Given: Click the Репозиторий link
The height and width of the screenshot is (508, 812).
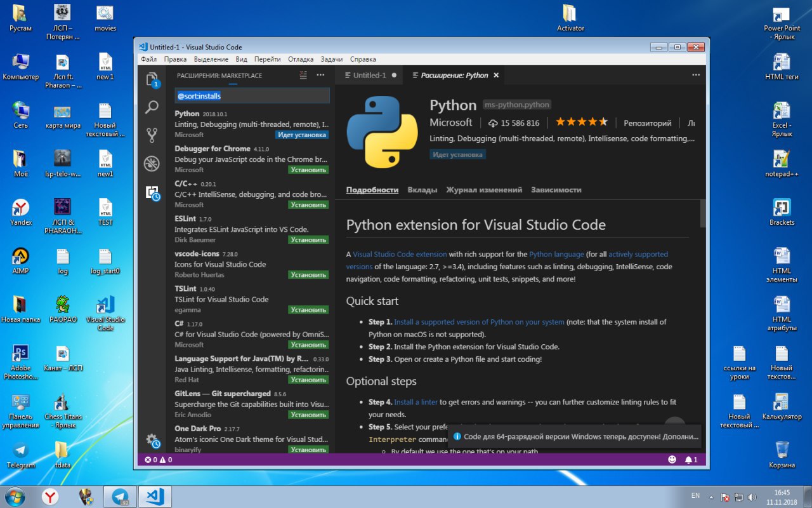Looking at the screenshot, I should click(647, 123).
